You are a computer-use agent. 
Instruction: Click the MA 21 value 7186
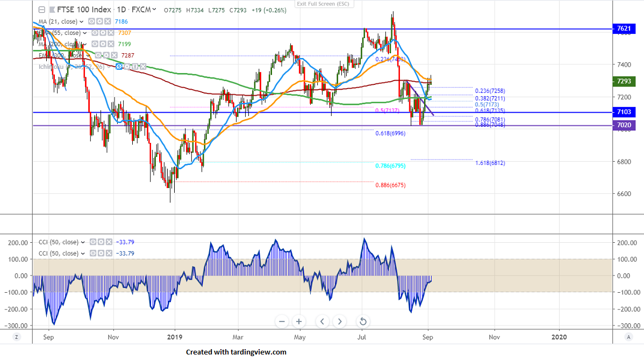(121, 21)
